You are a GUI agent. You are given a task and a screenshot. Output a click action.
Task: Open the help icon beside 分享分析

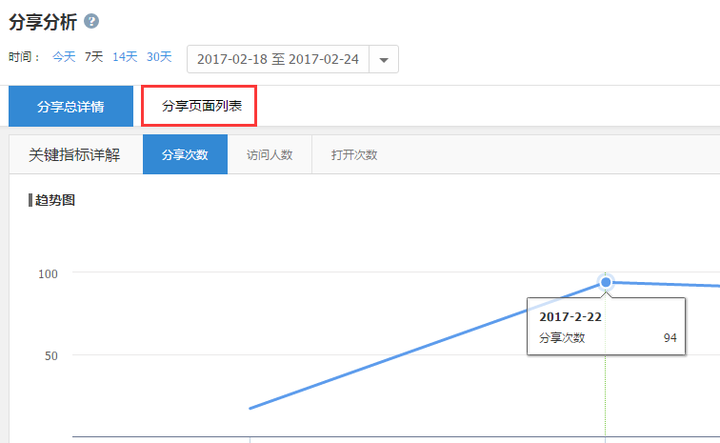[91, 21]
